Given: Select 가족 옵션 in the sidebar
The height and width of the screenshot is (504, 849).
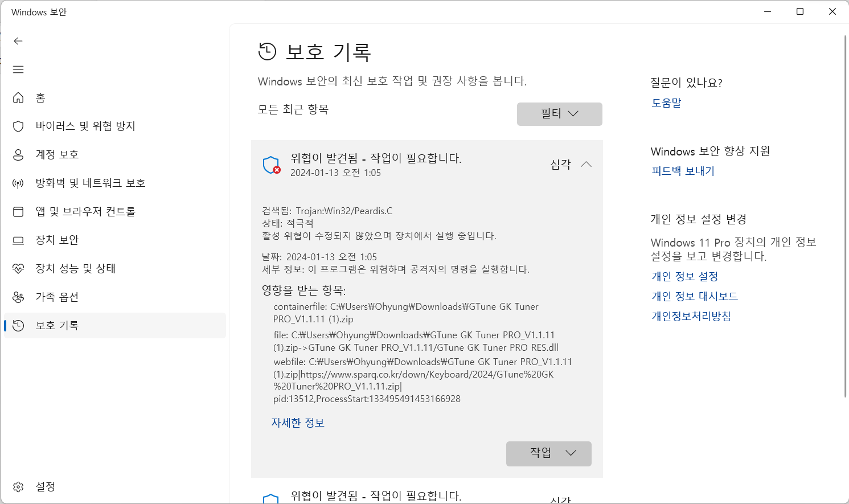Looking at the screenshot, I should click(115, 297).
